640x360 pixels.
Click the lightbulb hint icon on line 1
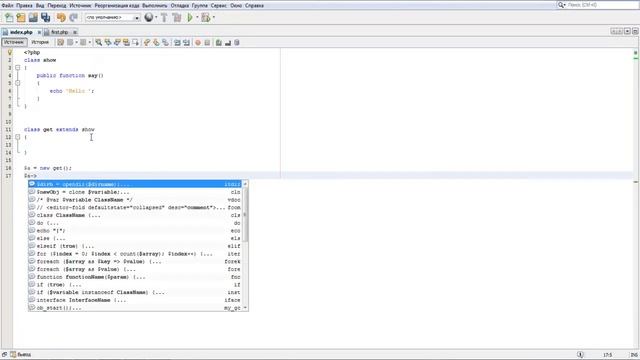coord(9,52)
